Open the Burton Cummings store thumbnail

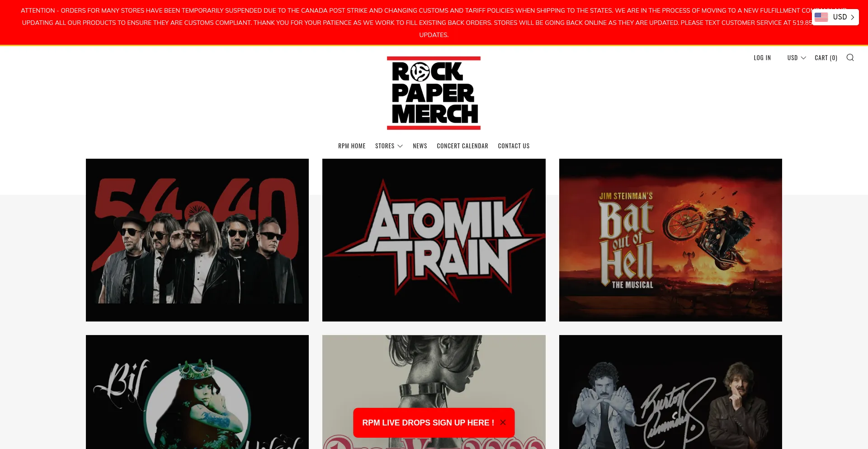[670, 392]
